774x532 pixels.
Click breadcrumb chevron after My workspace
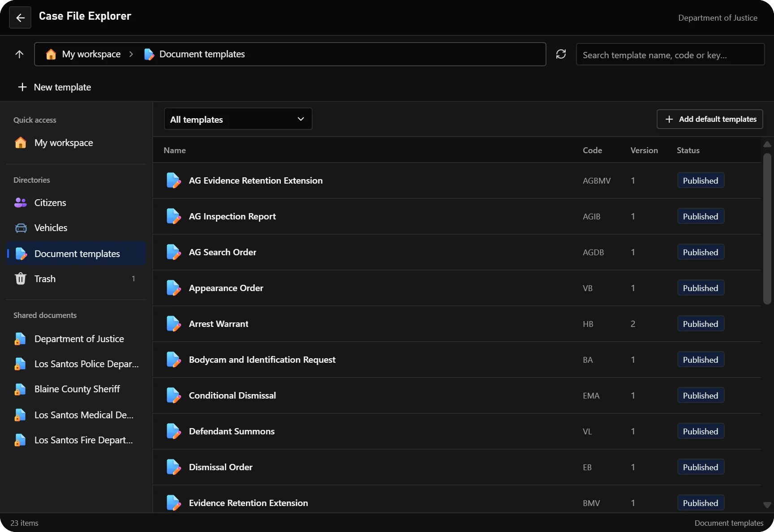pyautogui.click(x=131, y=54)
